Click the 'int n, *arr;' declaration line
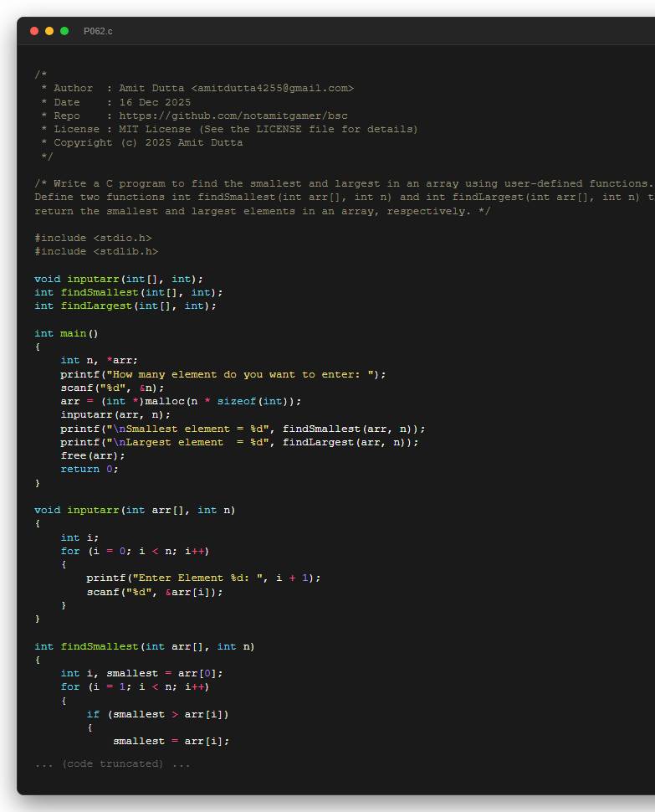 pos(100,361)
